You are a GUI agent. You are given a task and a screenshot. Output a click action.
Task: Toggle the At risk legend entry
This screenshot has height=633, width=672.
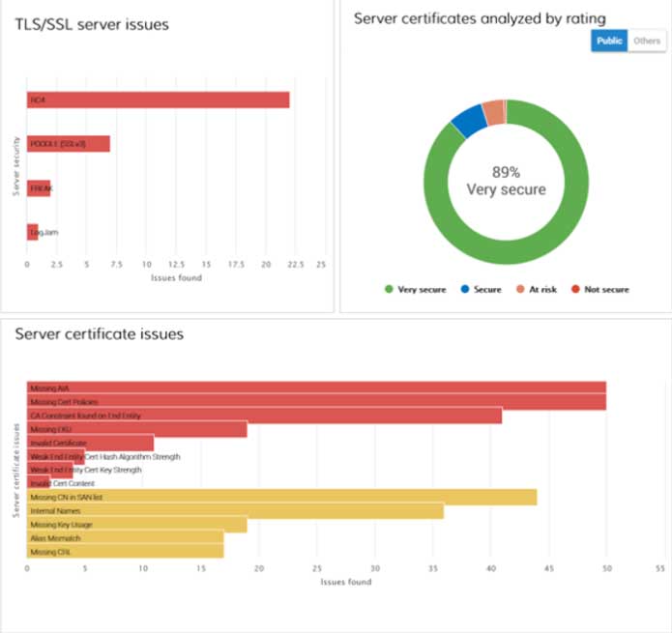pyautogui.click(x=536, y=290)
